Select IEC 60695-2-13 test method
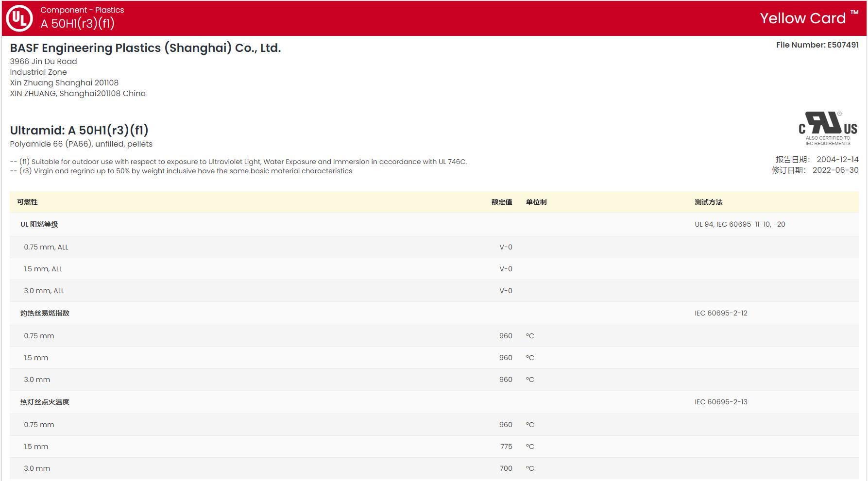The image size is (868, 481). coord(721,402)
